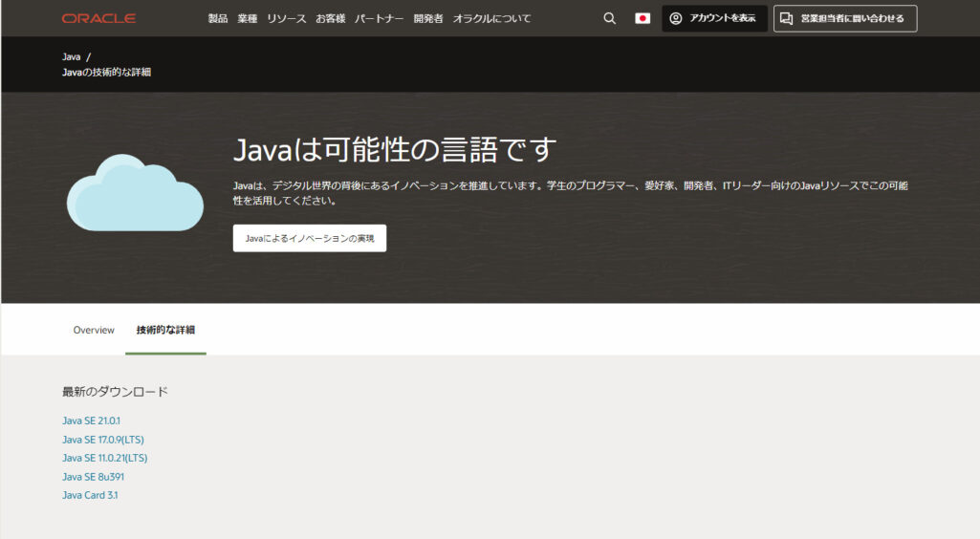Click the Javaの技術的な詳細 breadcrumb
Image resolution: width=980 pixels, height=539 pixels.
pyautogui.click(x=106, y=72)
